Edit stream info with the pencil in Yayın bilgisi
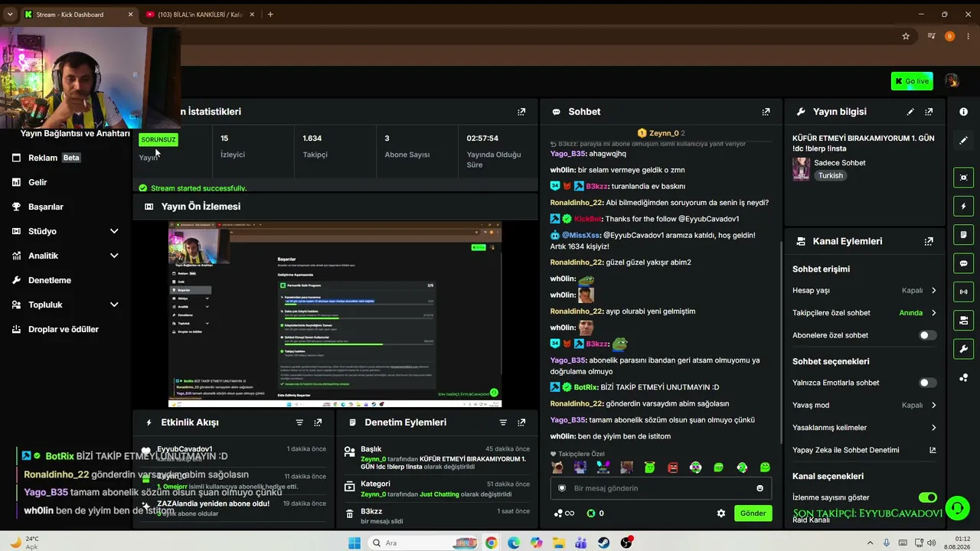The height and width of the screenshot is (551, 980). (910, 112)
